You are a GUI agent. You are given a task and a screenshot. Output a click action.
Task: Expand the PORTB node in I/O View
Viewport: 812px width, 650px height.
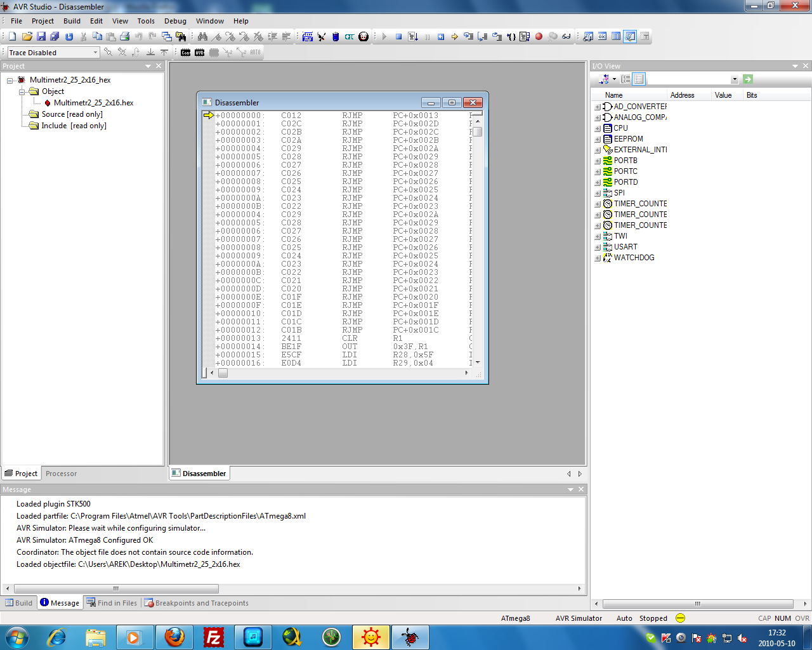[597, 161]
